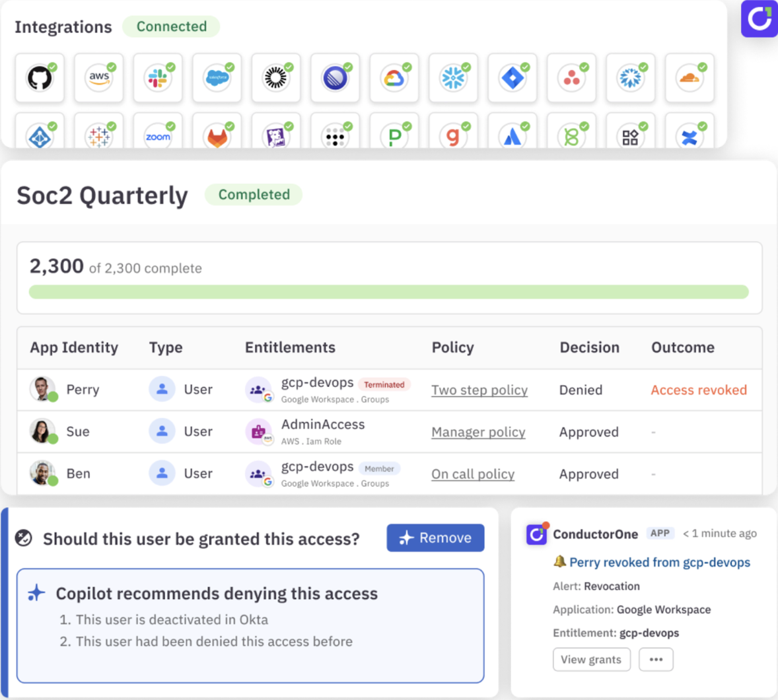Screen dimensions: 778x700
Task: Open the Two step policy link
Action: click(479, 390)
